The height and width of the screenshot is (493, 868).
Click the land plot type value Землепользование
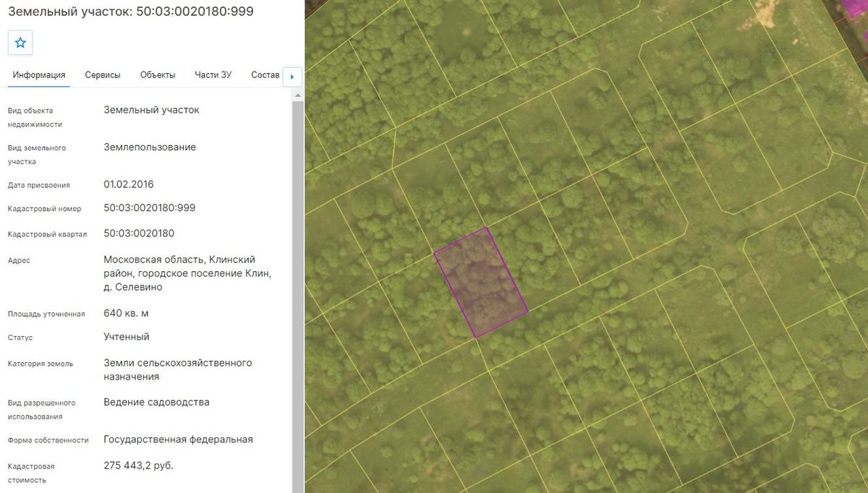tap(150, 147)
